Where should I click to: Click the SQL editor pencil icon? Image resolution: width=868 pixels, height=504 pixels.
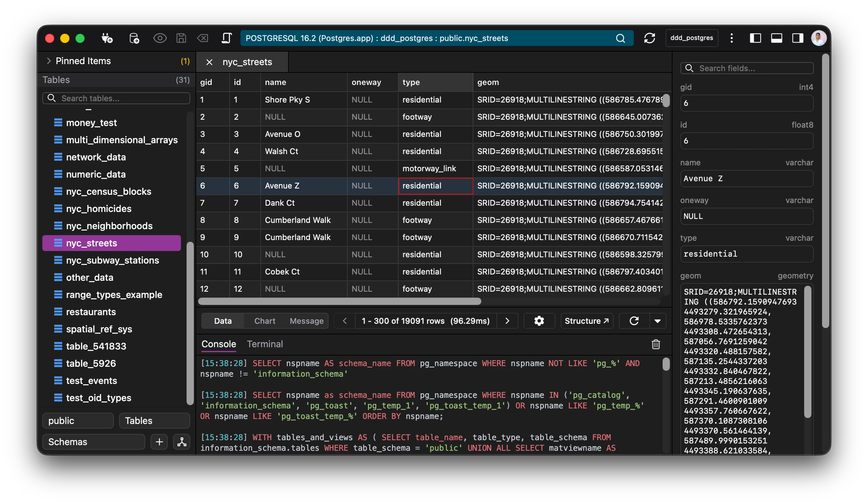226,38
